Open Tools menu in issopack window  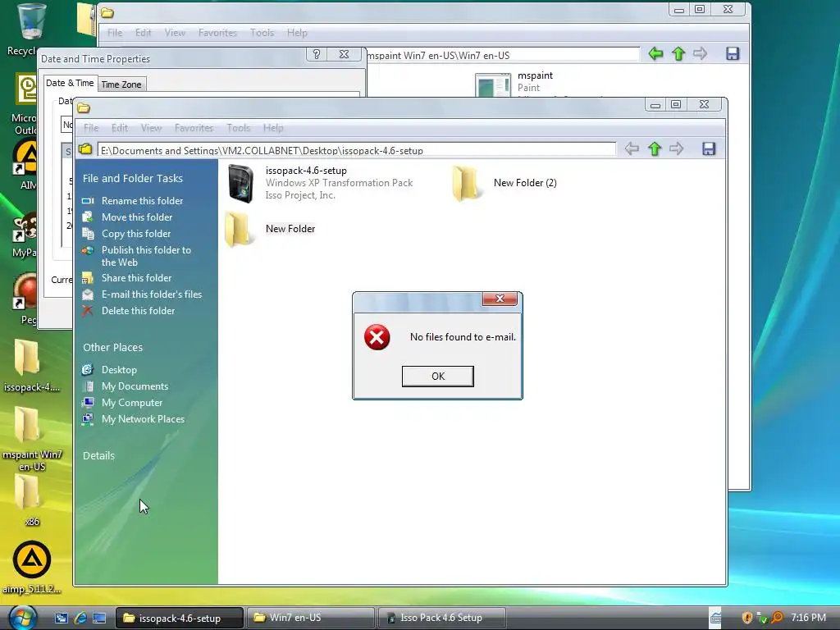click(x=239, y=128)
